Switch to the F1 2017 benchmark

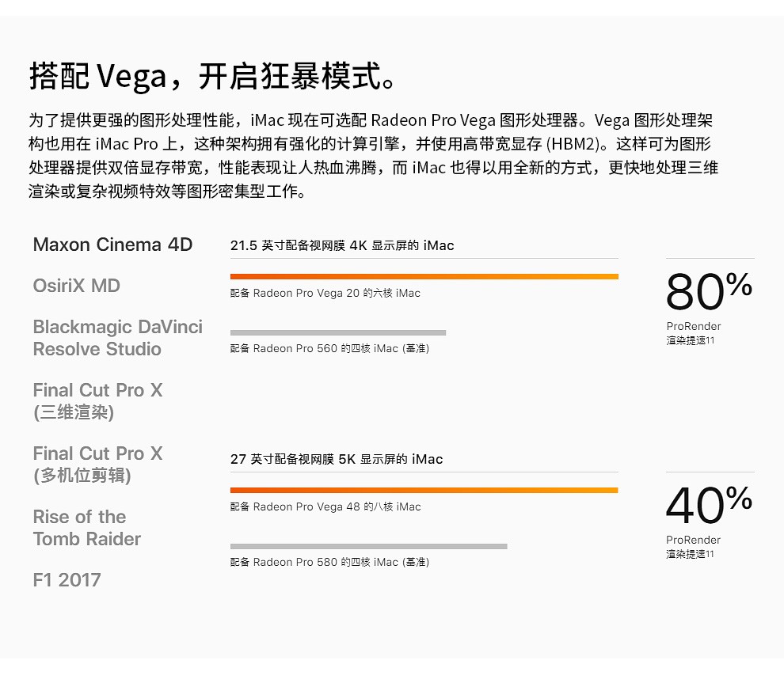coord(67,580)
